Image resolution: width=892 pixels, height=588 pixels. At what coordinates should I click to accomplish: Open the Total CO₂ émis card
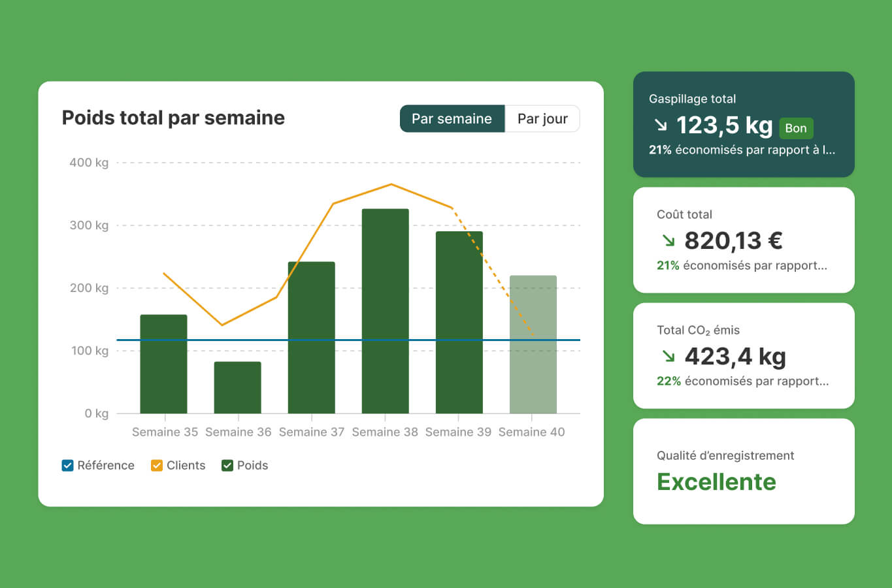pos(744,355)
